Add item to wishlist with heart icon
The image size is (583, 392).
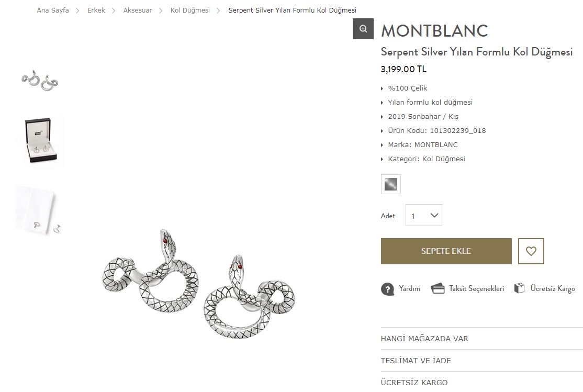pos(531,251)
